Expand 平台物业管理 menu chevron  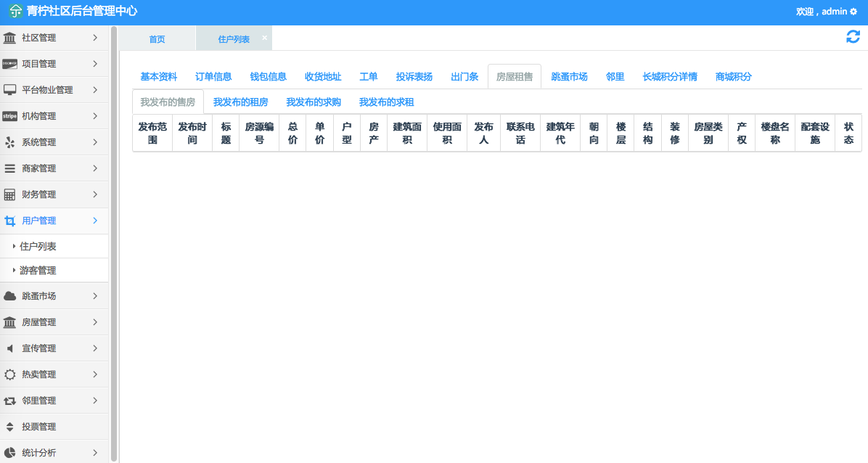point(95,90)
